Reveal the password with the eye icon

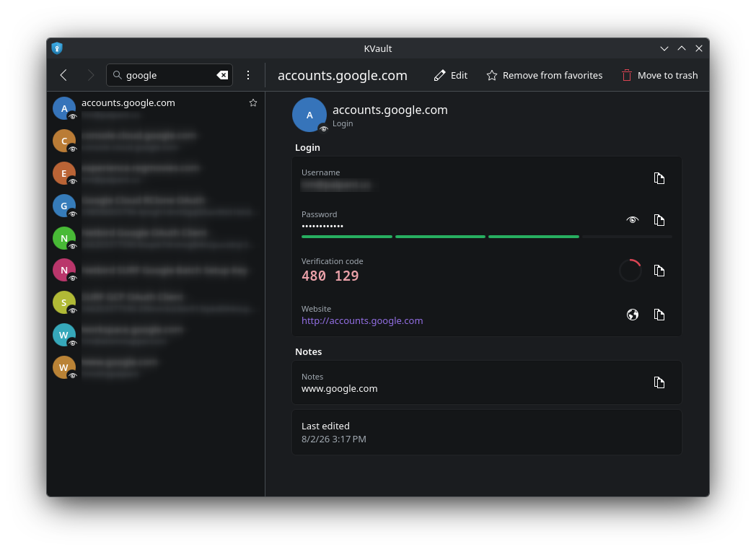[633, 220]
